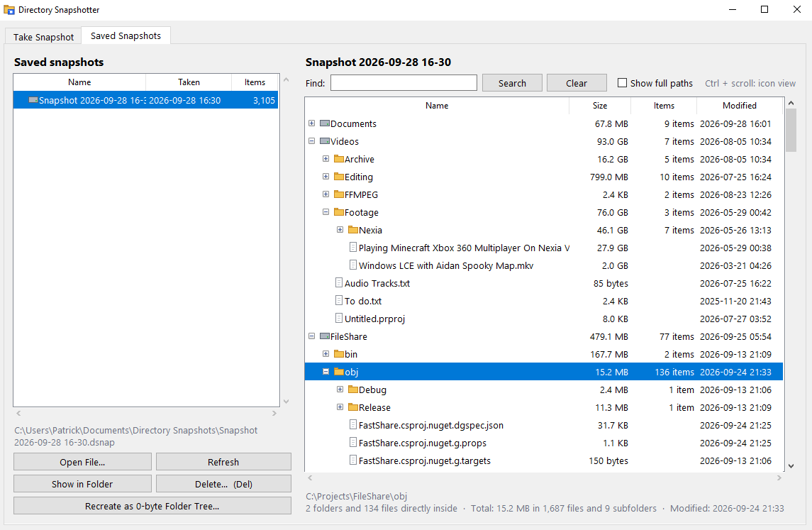
Task: Click the obj folder icon
Action: click(339, 372)
